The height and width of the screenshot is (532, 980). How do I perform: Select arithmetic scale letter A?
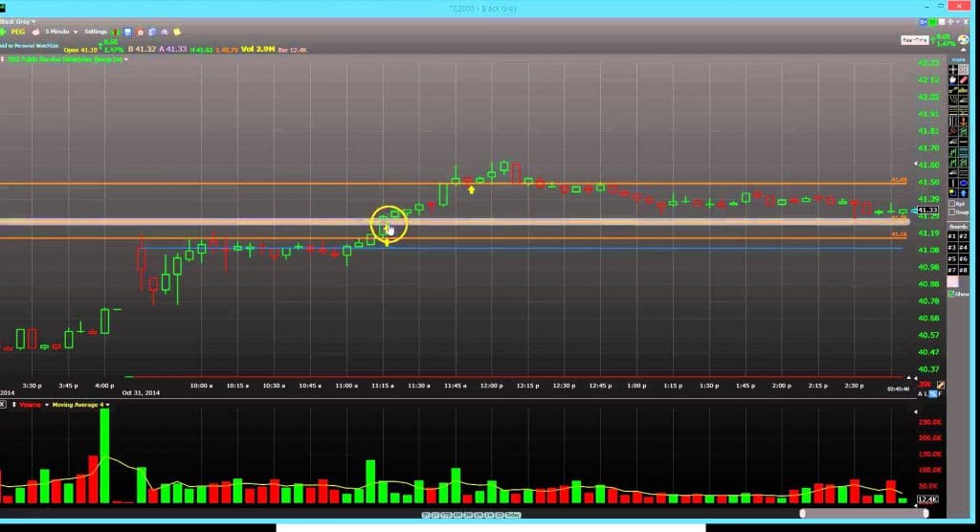point(920,394)
